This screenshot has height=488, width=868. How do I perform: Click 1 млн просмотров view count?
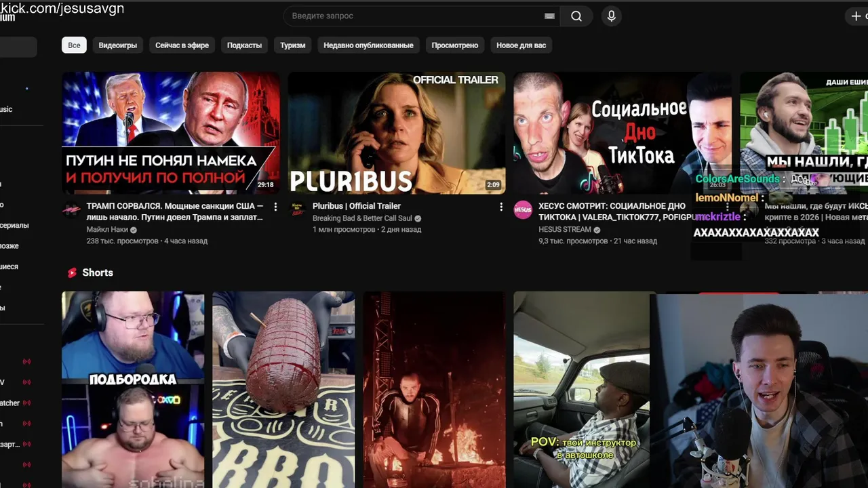point(344,230)
